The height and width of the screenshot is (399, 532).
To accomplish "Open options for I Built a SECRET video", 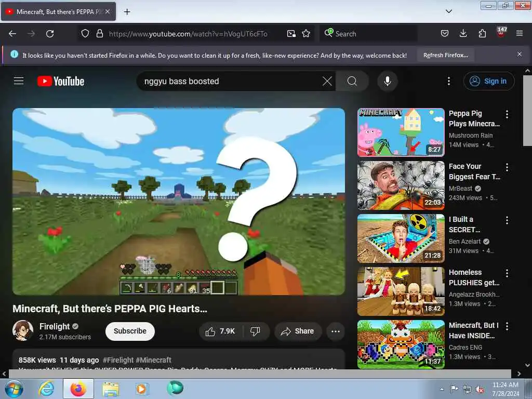I will pos(507,220).
